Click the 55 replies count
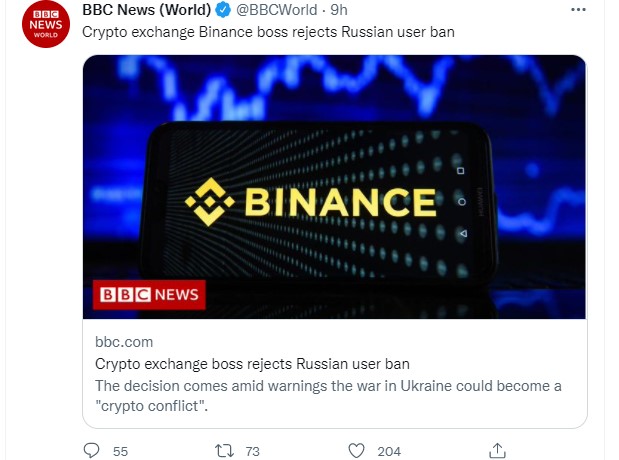This screenshot has height=460, width=619. pos(120,451)
